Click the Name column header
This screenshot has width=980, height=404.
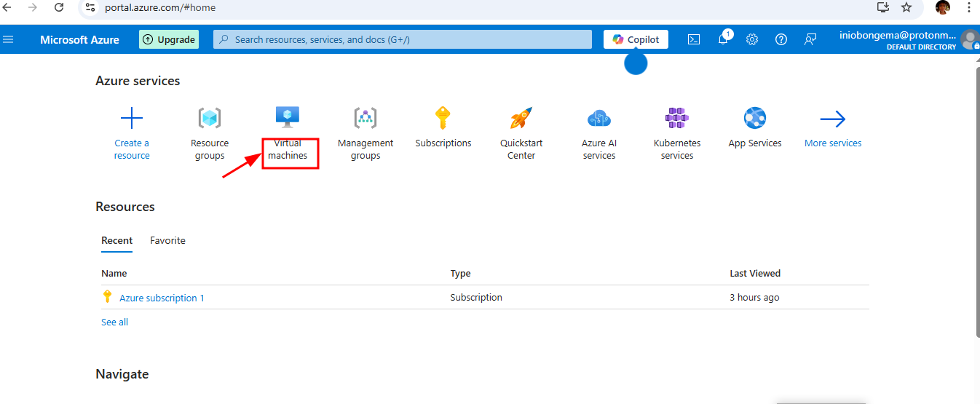114,274
